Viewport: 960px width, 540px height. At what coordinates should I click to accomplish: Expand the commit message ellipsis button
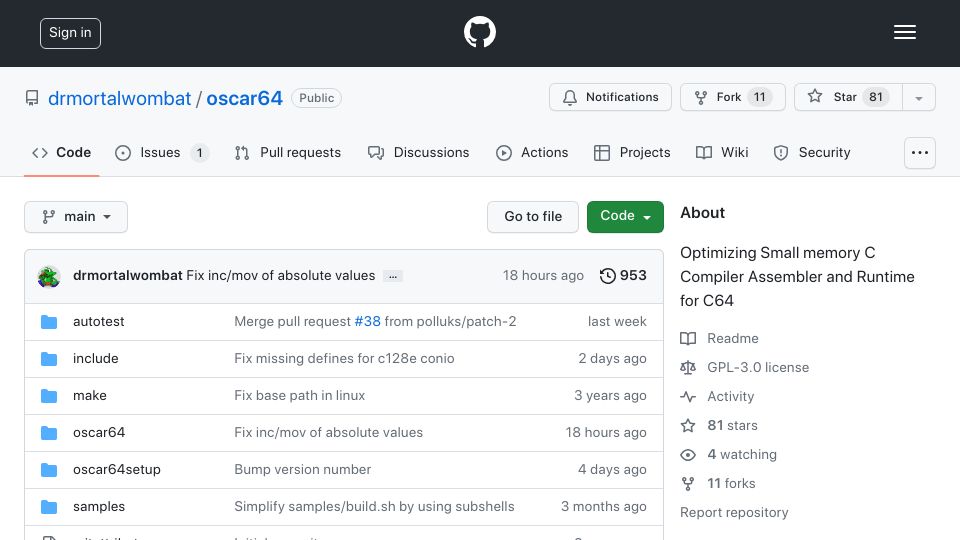(x=393, y=277)
